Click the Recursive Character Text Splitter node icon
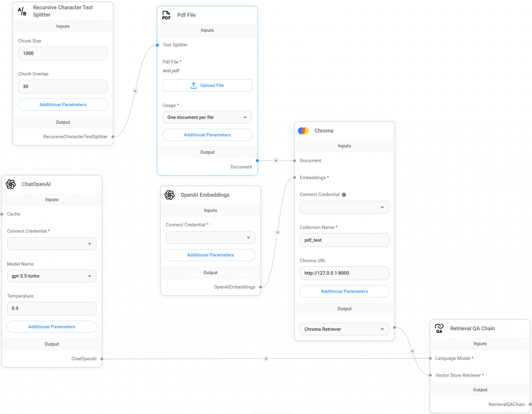The width and height of the screenshot is (532, 414). pyautogui.click(x=22, y=11)
